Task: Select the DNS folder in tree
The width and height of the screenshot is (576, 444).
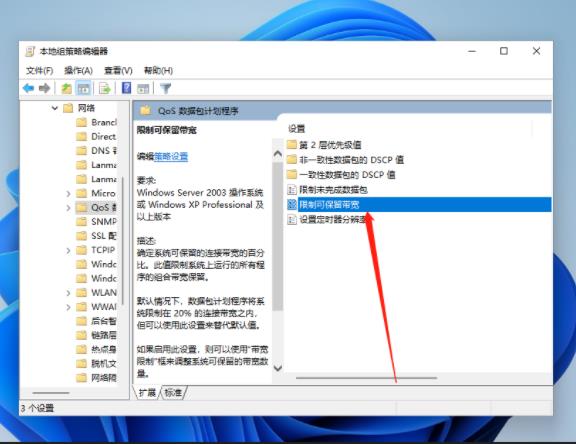Action: (97, 151)
